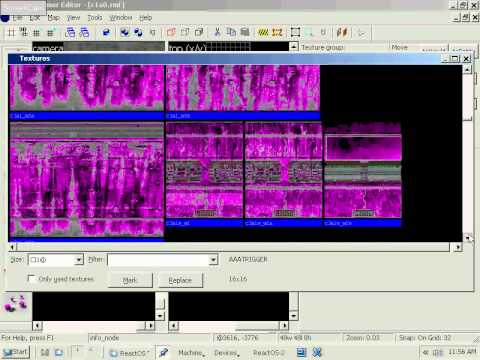Click the Zoom: 0.03 status bar entry

pos(363,338)
